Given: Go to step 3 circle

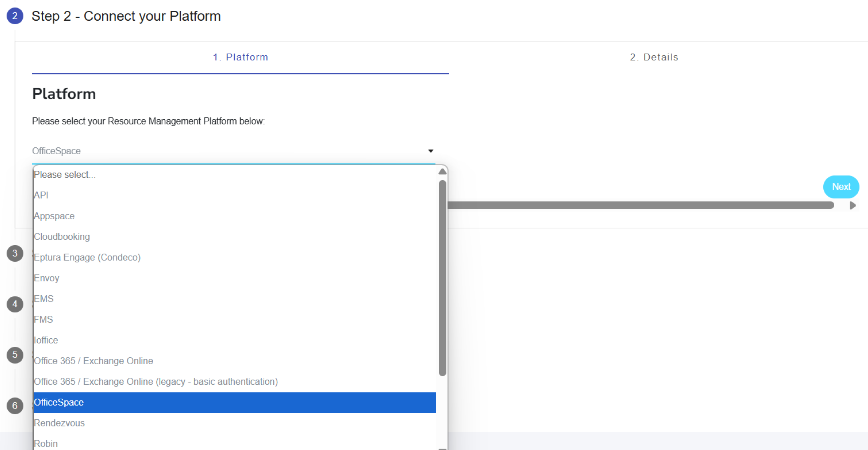Looking at the screenshot, I should coord(15,253).
